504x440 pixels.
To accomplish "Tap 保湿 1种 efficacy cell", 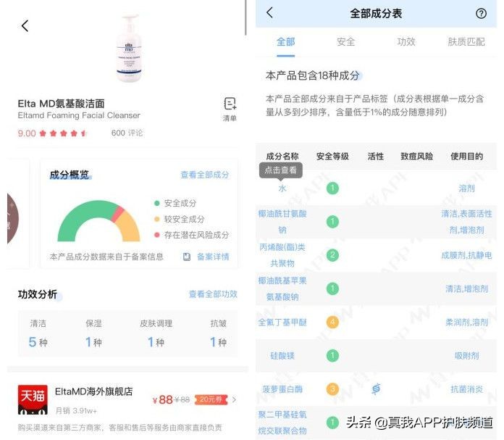I will 93,333.
